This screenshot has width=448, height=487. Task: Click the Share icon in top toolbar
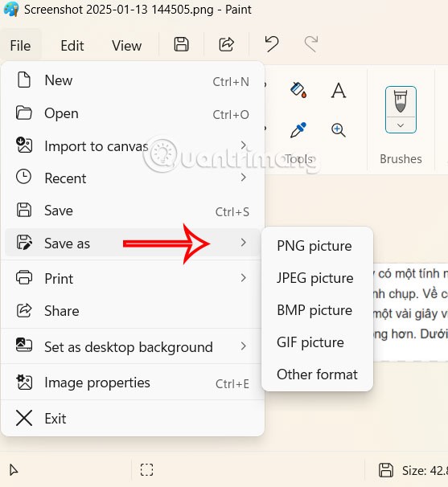coord(226,44)
